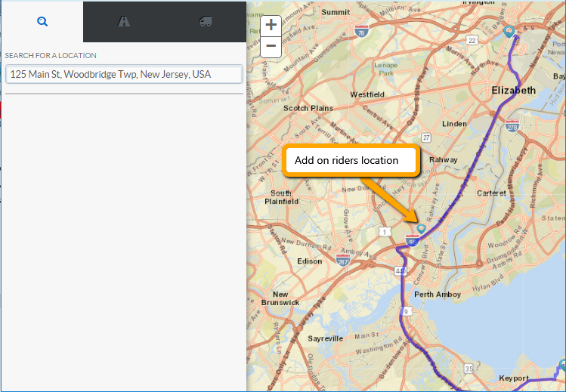
Task: Zoom out with the minus button
Action: click(271, 47)
